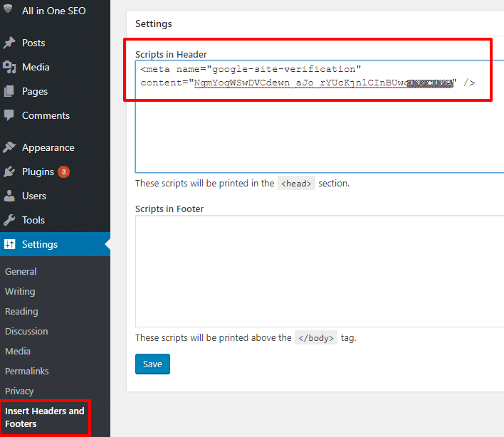This screenshot has width=504, height=437.
Task: Click the Plugins plug icon
Action: click(9, 172)
